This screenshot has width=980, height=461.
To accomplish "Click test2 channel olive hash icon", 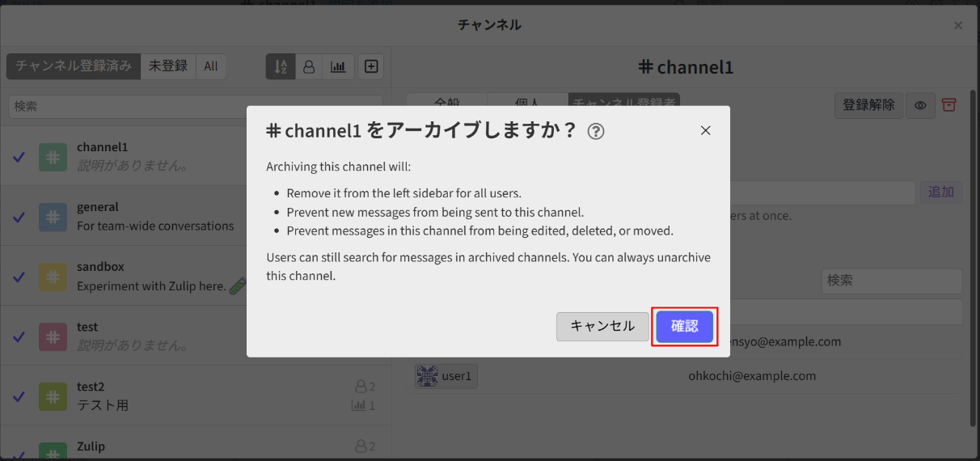I will pos(53,396).
